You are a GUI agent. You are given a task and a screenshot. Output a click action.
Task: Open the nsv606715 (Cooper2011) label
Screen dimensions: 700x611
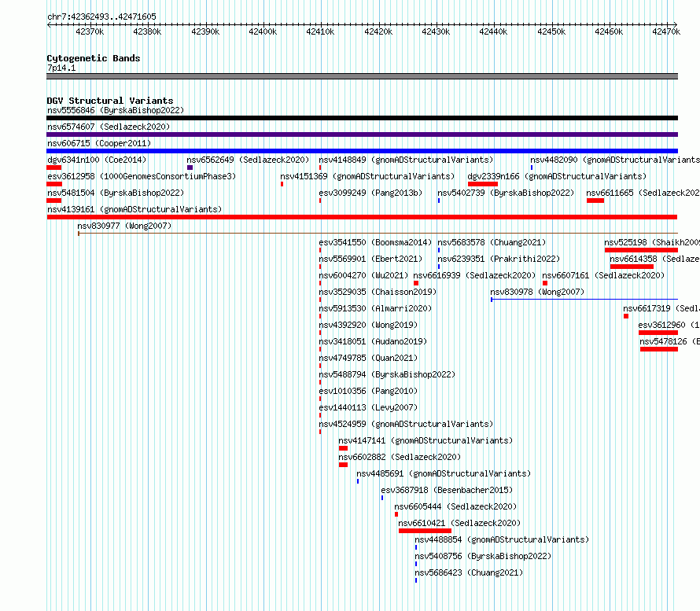(x=99, y=143)
